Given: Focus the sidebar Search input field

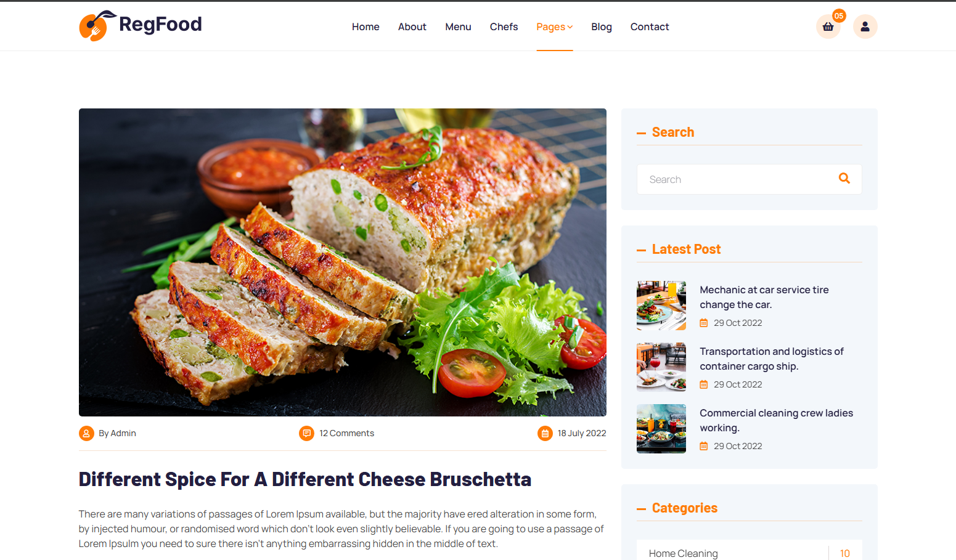Looking at the screenshot, I should click(737, 179).
